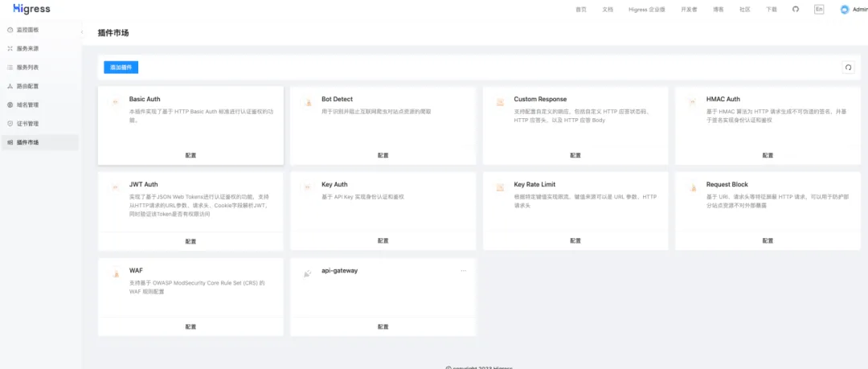This screenshot has height=369, width=868.
Task: Click 配置 under the Key Rate Limit card
Action: coord(575,240)
